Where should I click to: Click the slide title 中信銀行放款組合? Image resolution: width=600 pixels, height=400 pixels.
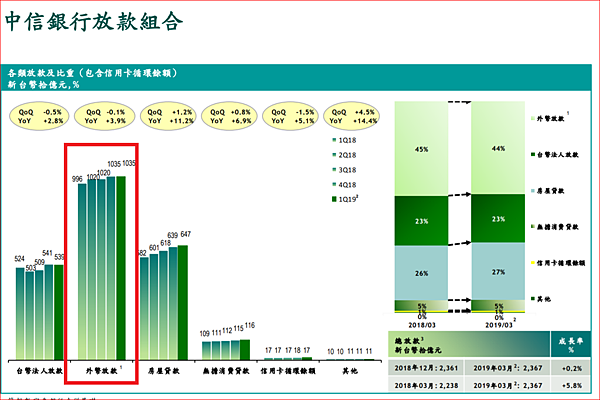coord(94,21)
